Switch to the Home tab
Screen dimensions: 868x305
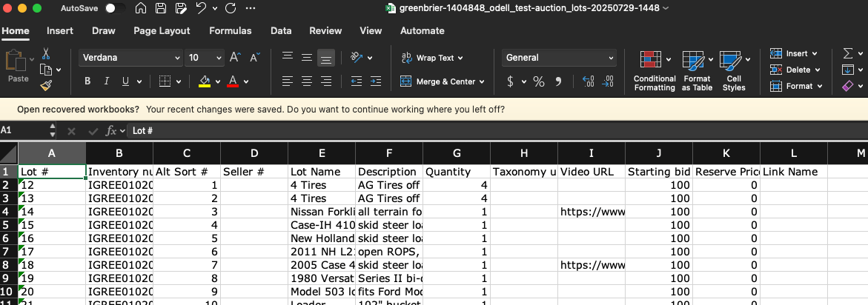(16, 31)
